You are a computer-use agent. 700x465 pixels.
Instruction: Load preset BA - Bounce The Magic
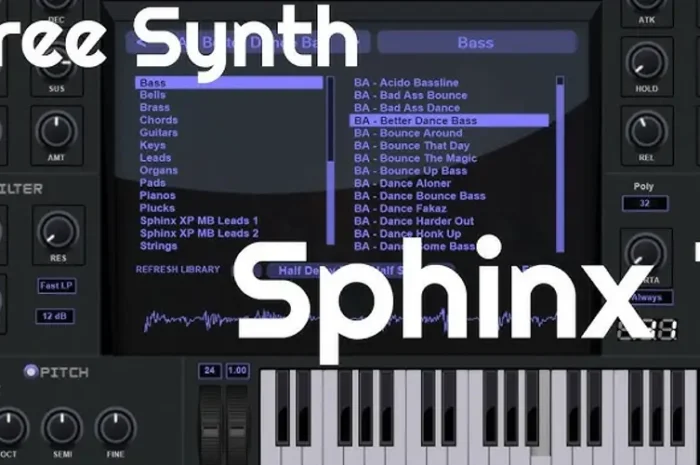415,158
